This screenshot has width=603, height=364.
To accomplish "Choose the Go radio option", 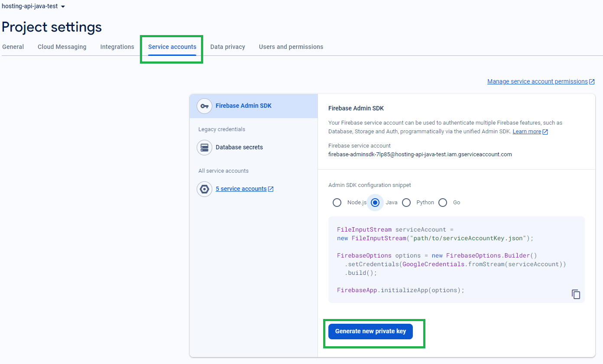I will [x=443, y=203].
